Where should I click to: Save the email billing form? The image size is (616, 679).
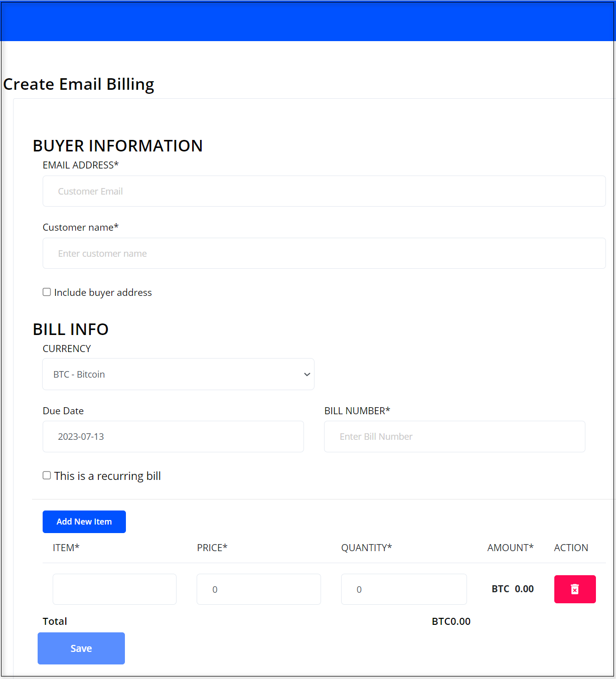81,648
